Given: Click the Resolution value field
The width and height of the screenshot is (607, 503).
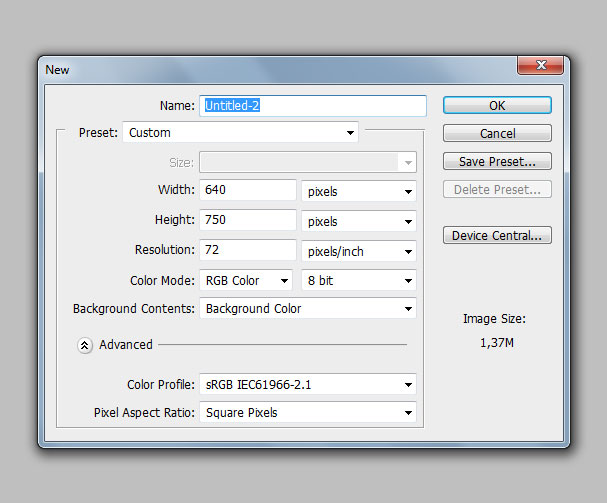Looking at the screenshot, I should 248,250.
